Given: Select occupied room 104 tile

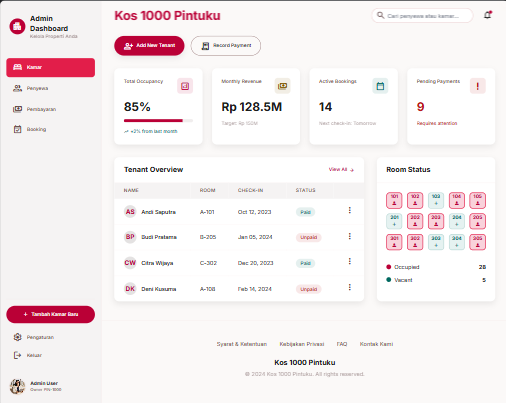Looking at the screenshot, I should tap(457, 200).
